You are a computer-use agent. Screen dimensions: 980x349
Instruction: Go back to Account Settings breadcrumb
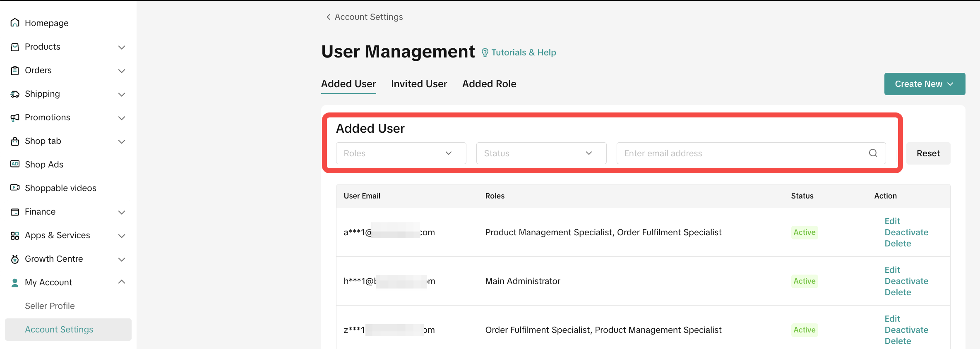coord(364,17)
